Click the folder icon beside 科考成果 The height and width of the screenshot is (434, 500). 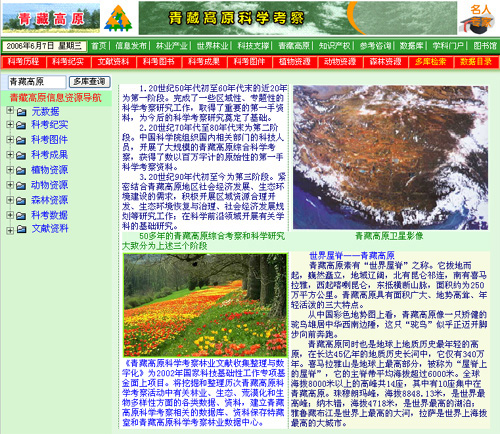(21, 155)
